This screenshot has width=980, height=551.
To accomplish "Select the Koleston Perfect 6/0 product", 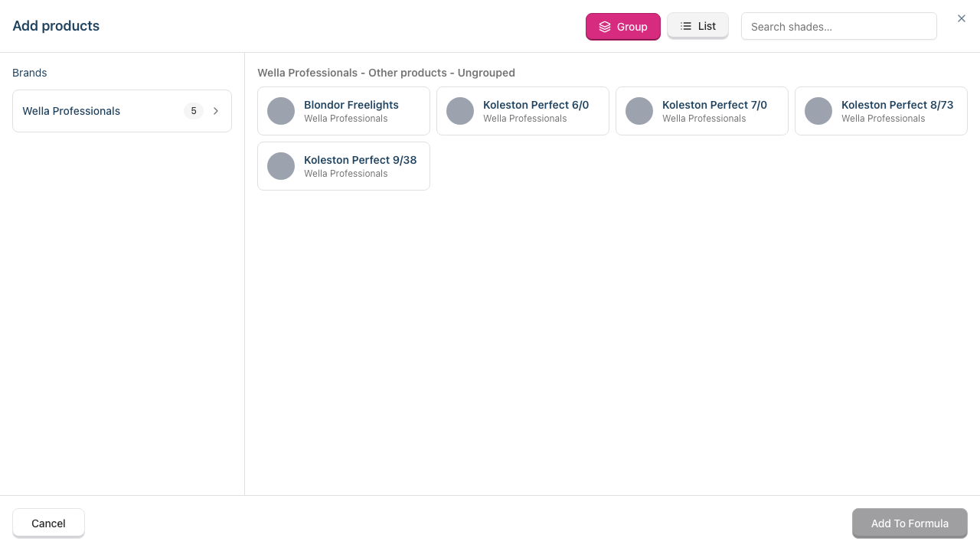I will [x=523, y=111].
